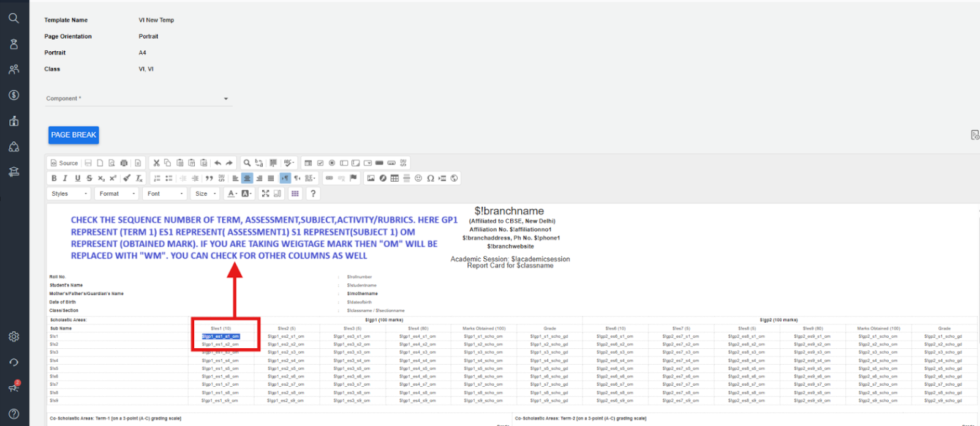Insert a checkbox form element
Viewport: 980px width, 426px height.
(320, 163)
